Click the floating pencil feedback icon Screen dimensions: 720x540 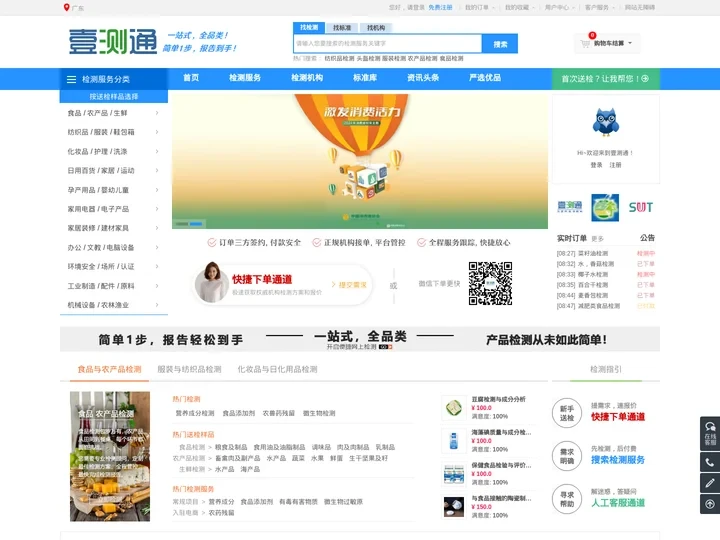pyautogui.click(x=710, y=483)
